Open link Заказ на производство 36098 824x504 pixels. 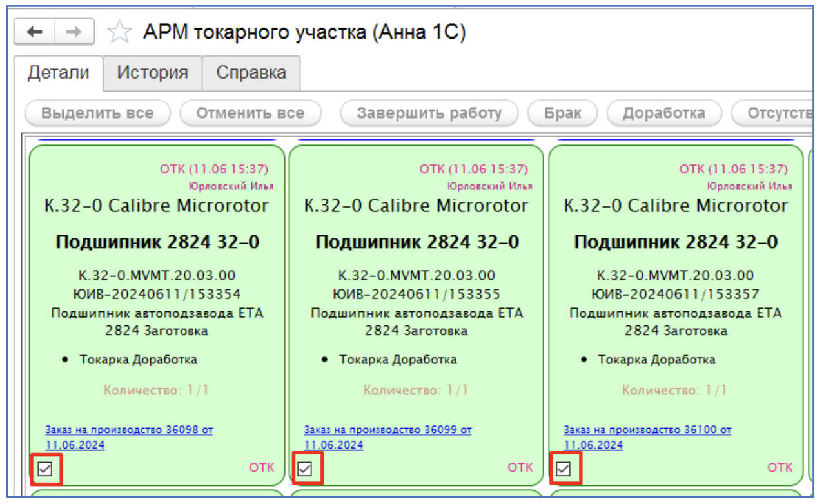tap(129, 429)
